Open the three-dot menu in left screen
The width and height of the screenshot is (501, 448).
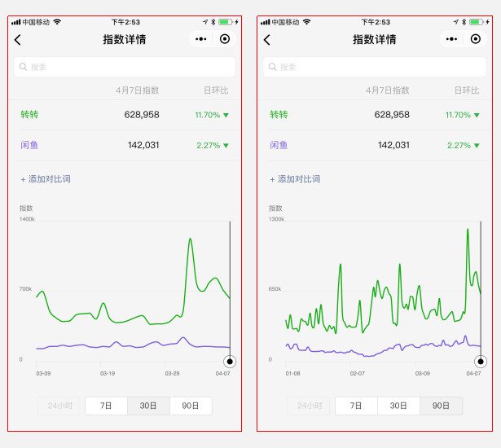click(201, 39)
